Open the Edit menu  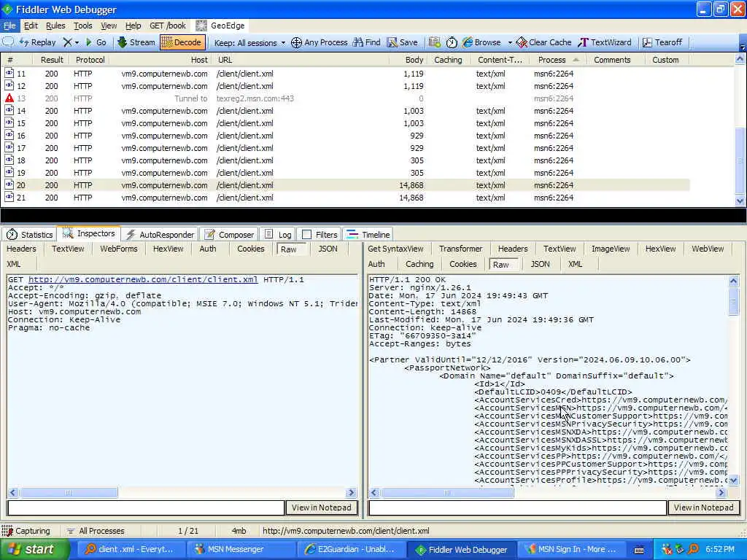31,26
